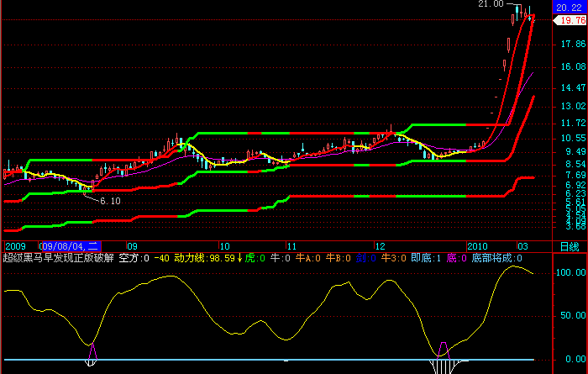588x374 pixels.
Task: Click the 2010 year label on time axis
Action: tap(477, 246)
